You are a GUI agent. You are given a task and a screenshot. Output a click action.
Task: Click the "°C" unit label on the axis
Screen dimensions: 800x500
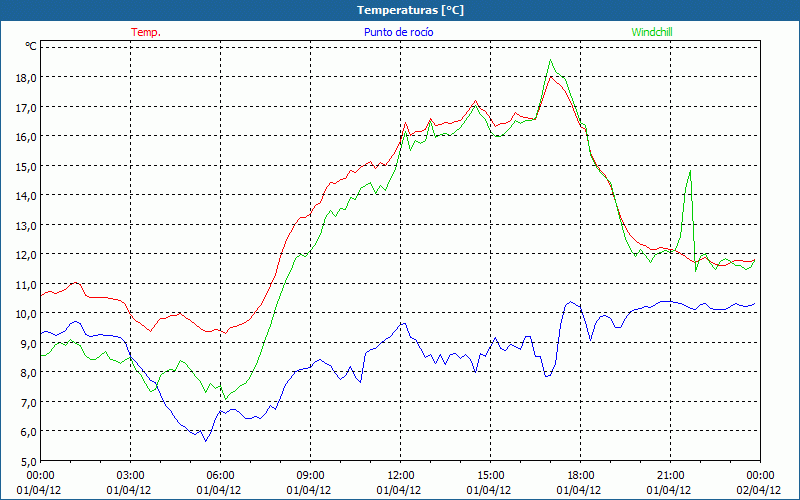[31, 46]
